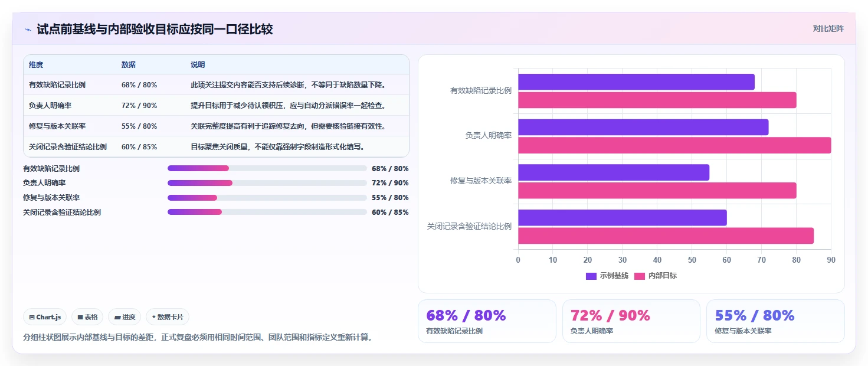Select the 修复与版本关联率 table row name
This screenshot has height=366, width=868.
57,126
